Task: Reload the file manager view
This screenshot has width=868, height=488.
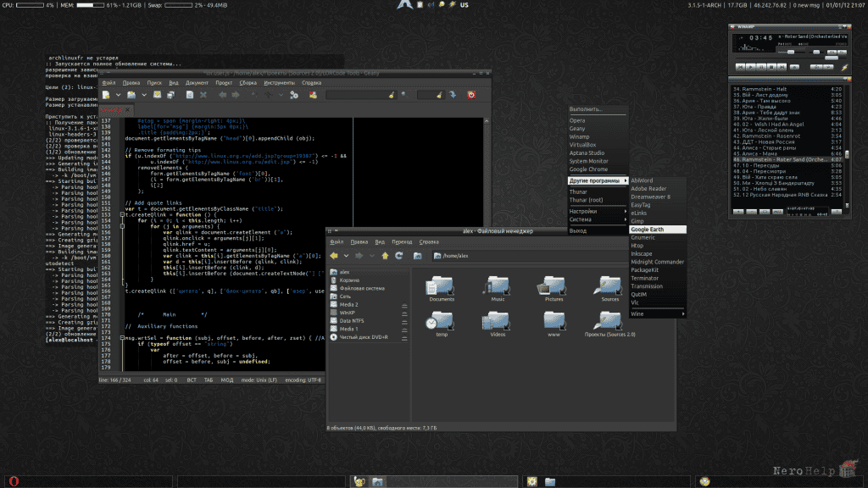Action: click(x=399, y=256)
